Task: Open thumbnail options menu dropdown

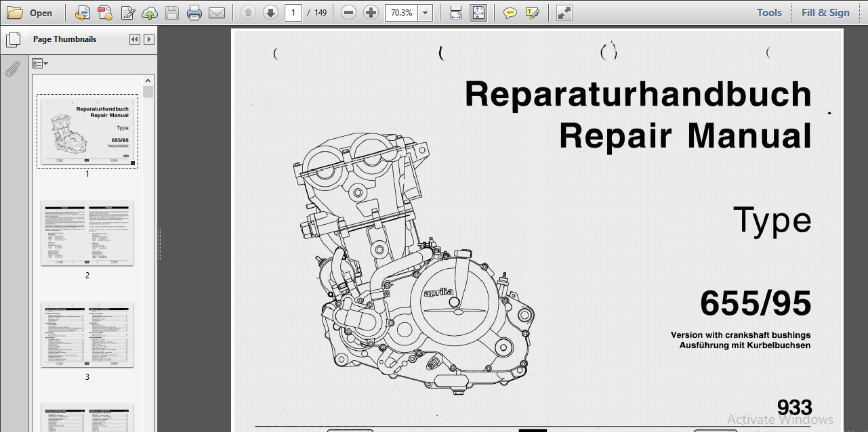Action: 40,64
